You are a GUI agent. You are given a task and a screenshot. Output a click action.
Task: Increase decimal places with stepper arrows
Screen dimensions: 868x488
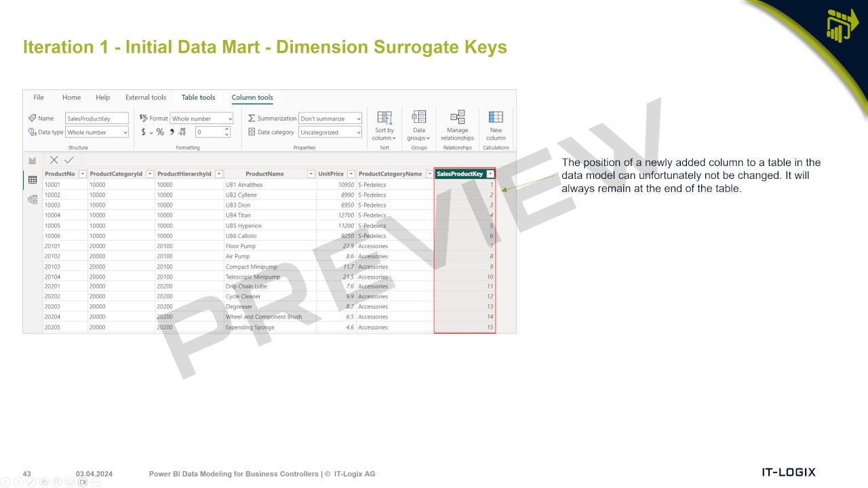227,129
